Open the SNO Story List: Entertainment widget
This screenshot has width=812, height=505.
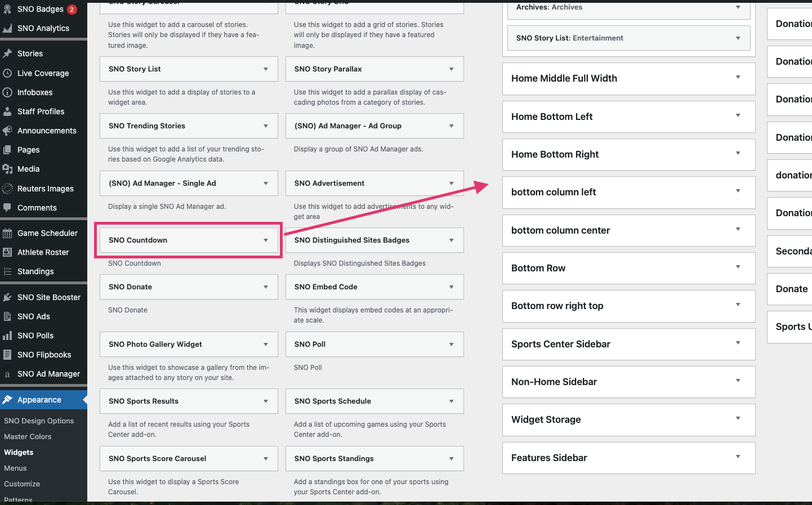point(628,38)
